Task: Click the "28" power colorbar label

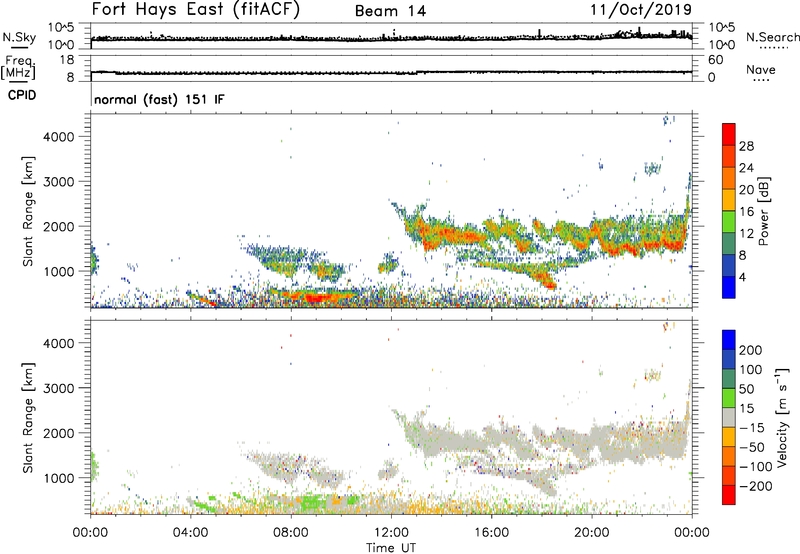Action: point(746,146)
